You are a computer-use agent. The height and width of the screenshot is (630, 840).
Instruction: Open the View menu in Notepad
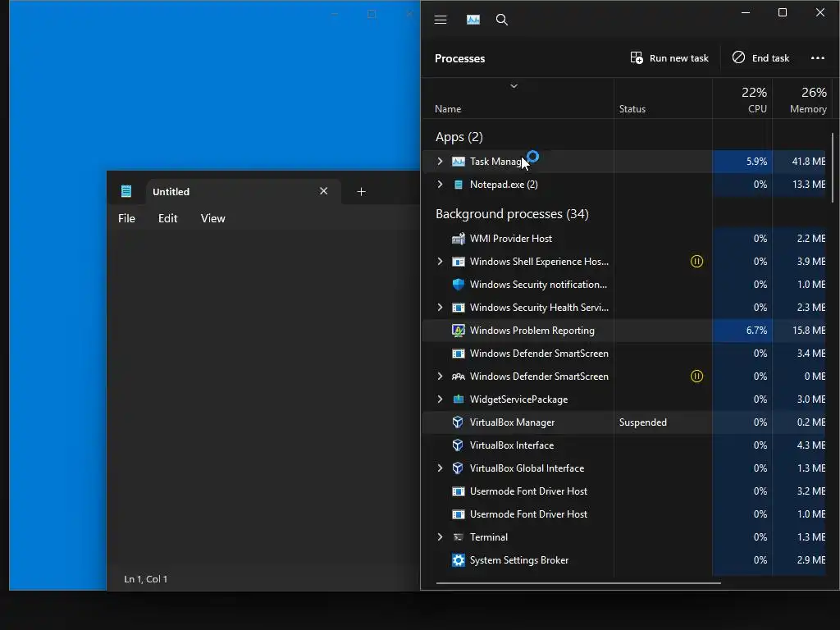click(212, 218)
